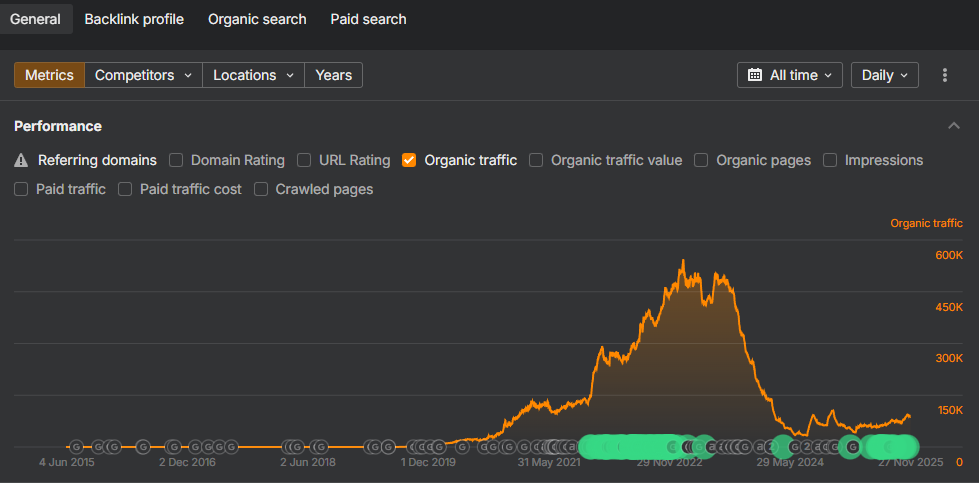Switch to the Backlink profile tab
The height and width of the screenshot is (483, 979).
(x=134, y=19)
